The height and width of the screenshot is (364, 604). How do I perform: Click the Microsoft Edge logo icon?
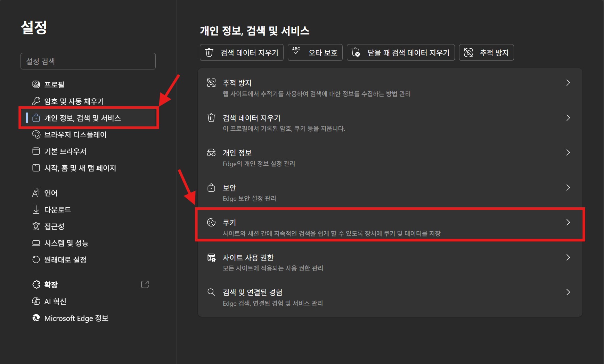point(36,318)
